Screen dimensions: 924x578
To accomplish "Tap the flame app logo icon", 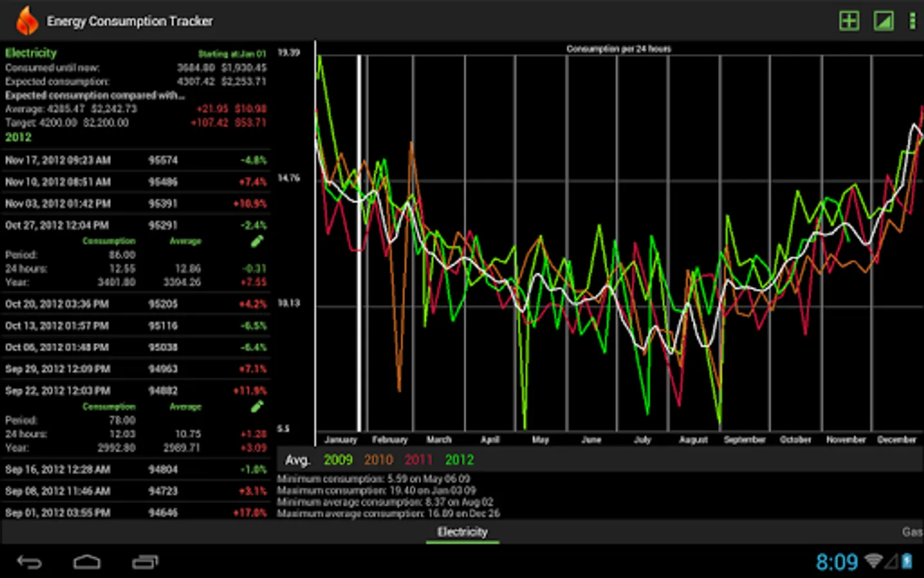I will 26,21.
